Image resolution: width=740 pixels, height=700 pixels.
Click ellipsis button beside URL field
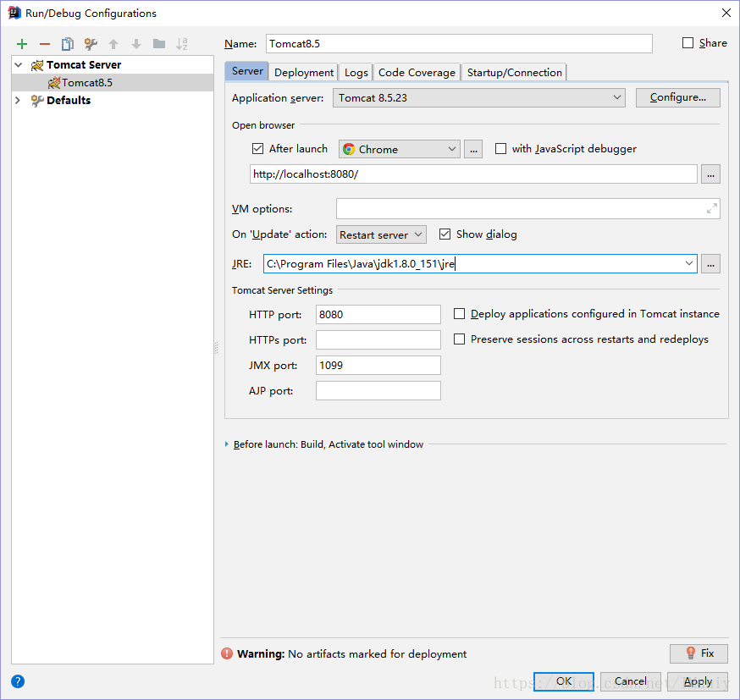pyautogui.click(x=710, y=174)
